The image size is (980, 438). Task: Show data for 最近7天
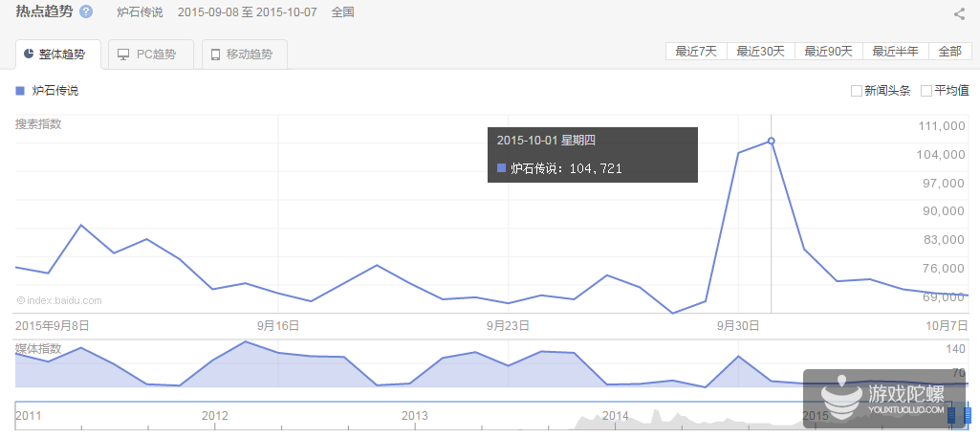coord(696,52)
